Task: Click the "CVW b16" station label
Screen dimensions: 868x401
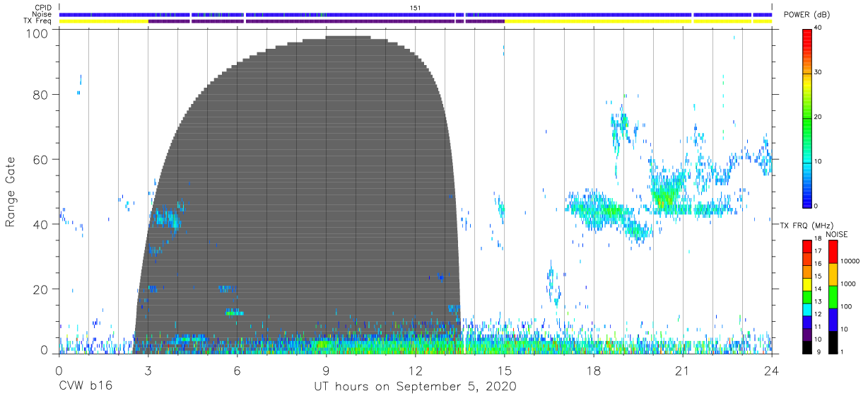Action: tap(85, 387)
